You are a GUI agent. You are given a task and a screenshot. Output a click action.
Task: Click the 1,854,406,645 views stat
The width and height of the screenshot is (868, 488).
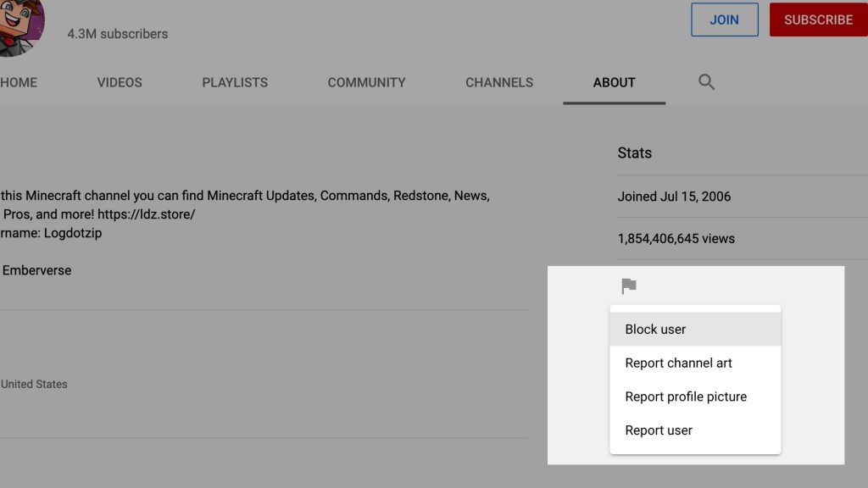[676, 239]
